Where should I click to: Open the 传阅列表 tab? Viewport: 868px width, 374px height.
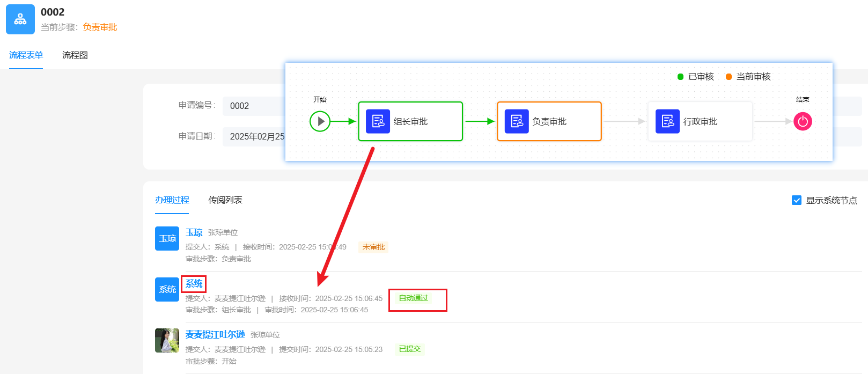[x=225, y=200]
